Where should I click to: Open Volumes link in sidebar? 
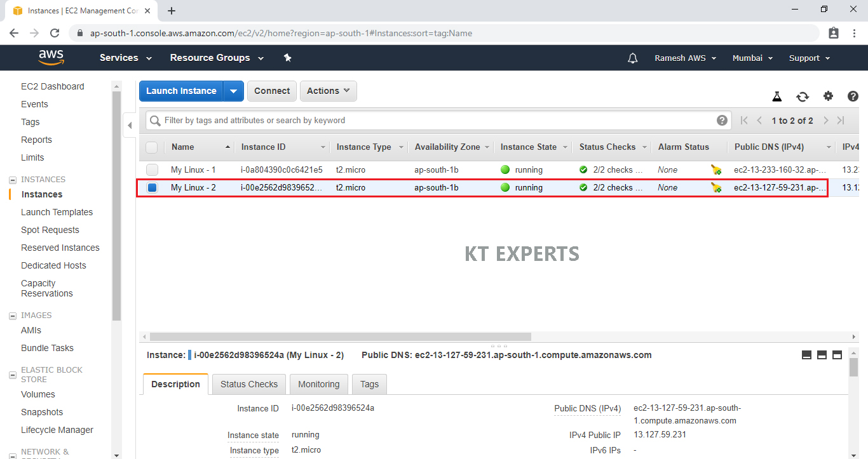click(37, 394)
